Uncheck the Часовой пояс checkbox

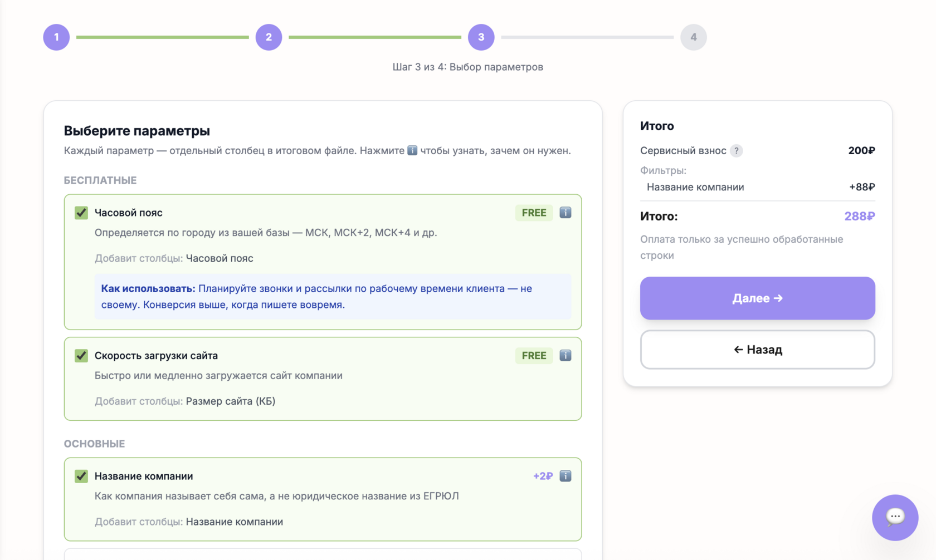click(81, 213)
